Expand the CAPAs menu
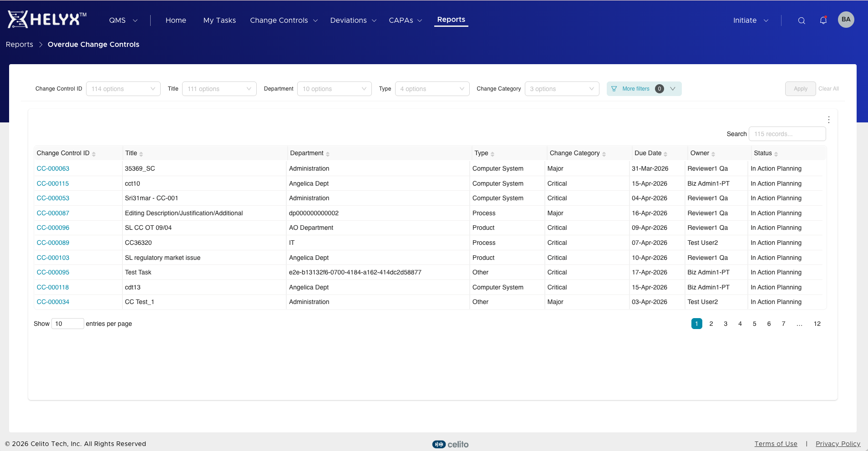The height and width of the screenshot is (451, 868). pyautogui.click(x=406, y=20)
